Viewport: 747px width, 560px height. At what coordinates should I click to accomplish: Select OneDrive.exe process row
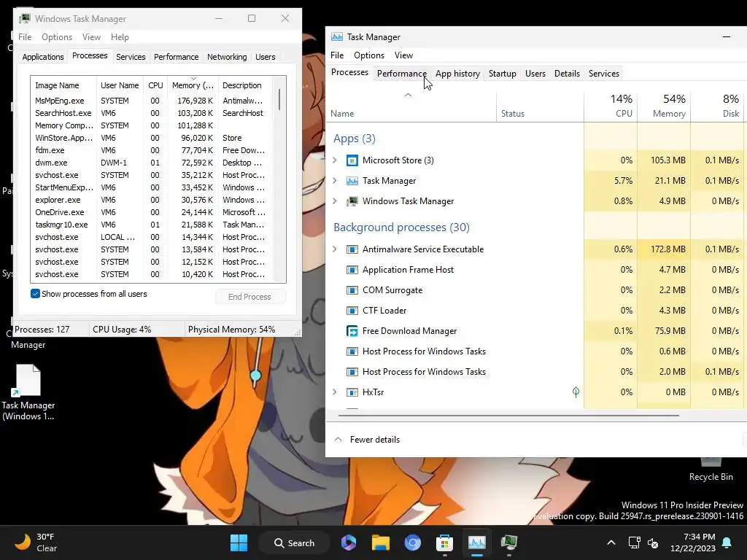point(151,212)
